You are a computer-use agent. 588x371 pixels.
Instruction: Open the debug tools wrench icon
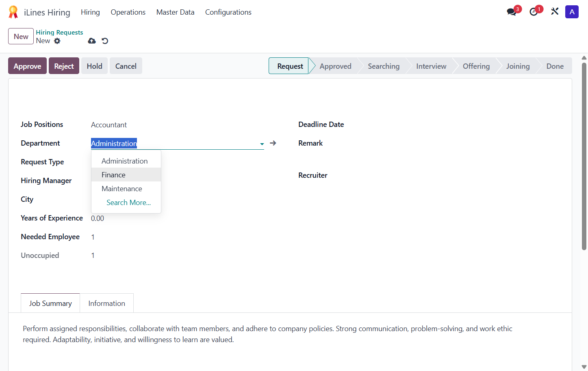click(x=555, y=11)
